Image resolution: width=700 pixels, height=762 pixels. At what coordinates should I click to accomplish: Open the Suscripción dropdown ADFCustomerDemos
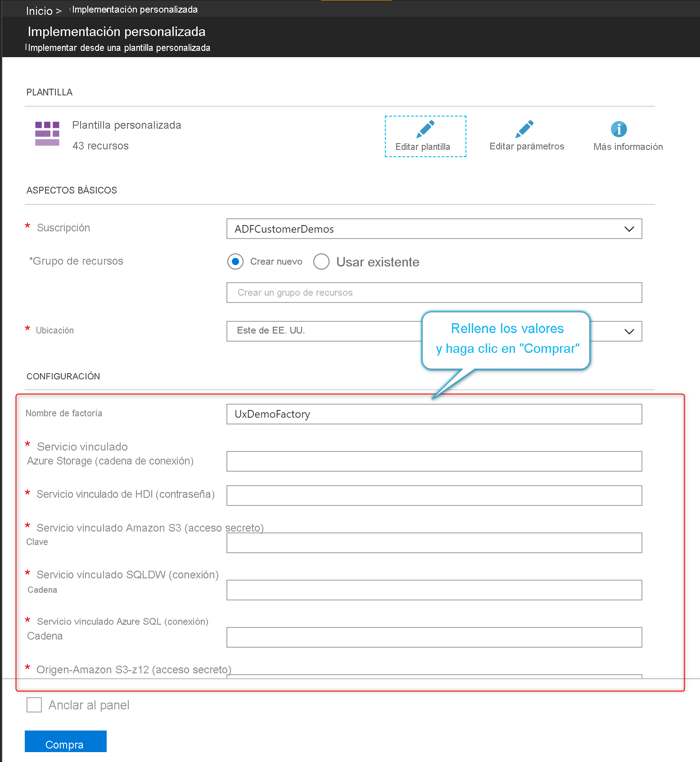click(x=434, y=229)
